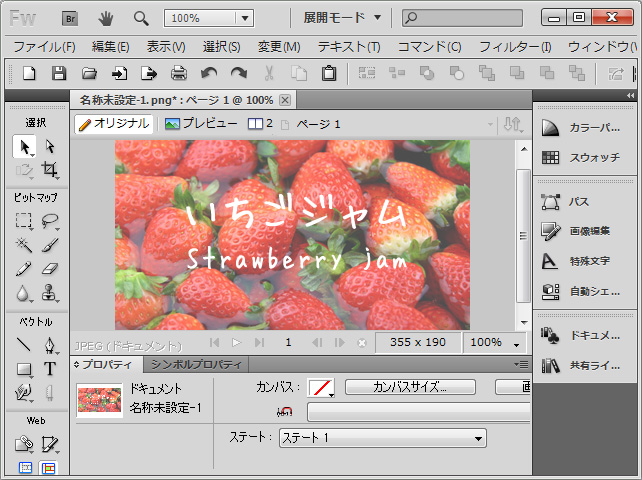Select the Crop tool

(x=50, y=170)
